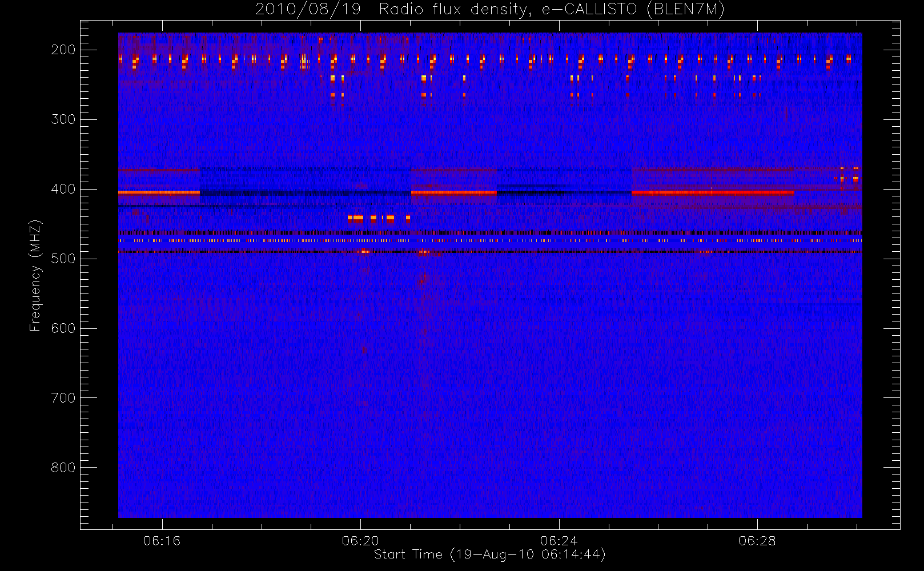Click the 06:24 time tick label
This screenshot has height=571, width=924.
click(559, 541)
